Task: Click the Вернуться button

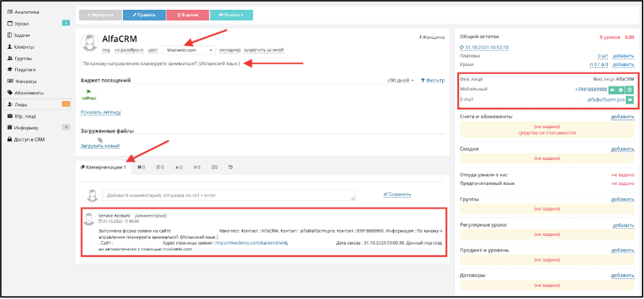Action: (100, 14)
